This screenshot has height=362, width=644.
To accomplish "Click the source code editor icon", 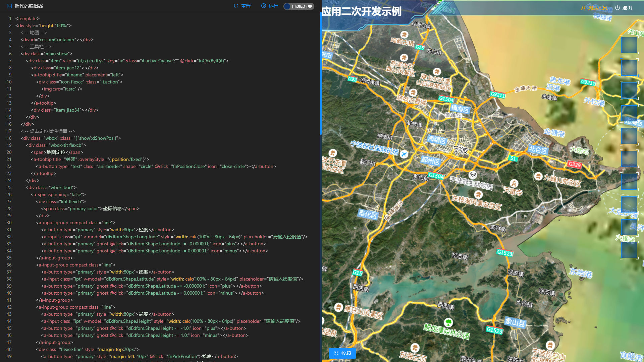I will click(9, 6).
